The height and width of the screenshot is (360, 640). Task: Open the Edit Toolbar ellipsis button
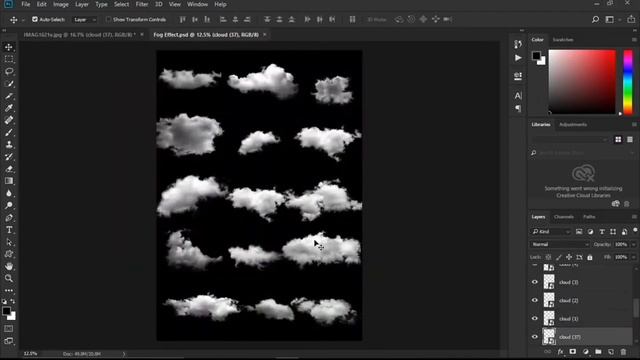[x=9, y=291]
